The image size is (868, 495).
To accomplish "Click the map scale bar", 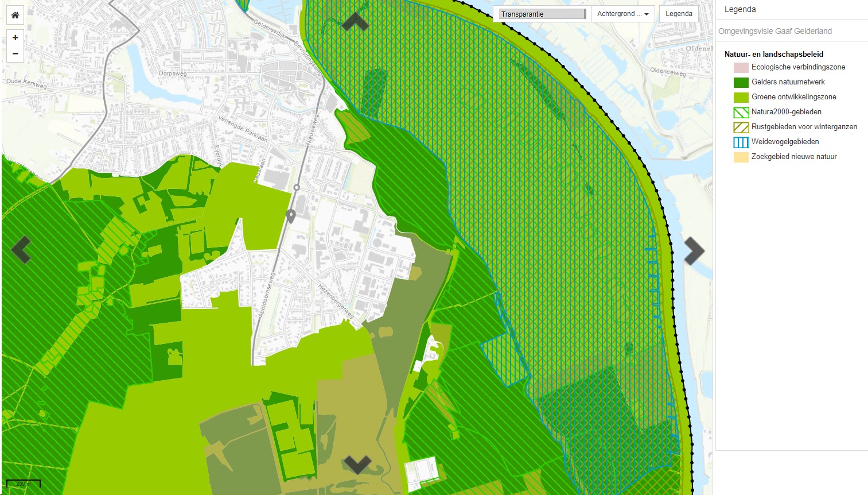I will [x=24, y=484].
